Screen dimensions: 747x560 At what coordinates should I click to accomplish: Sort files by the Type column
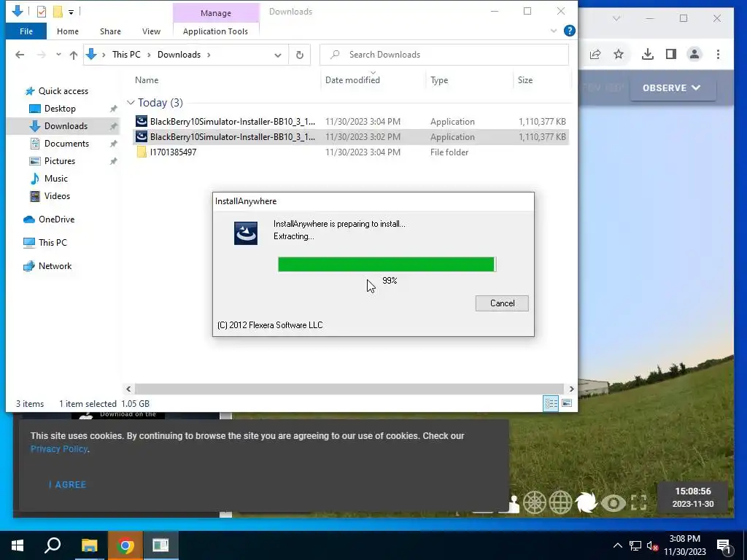[439, 80]
